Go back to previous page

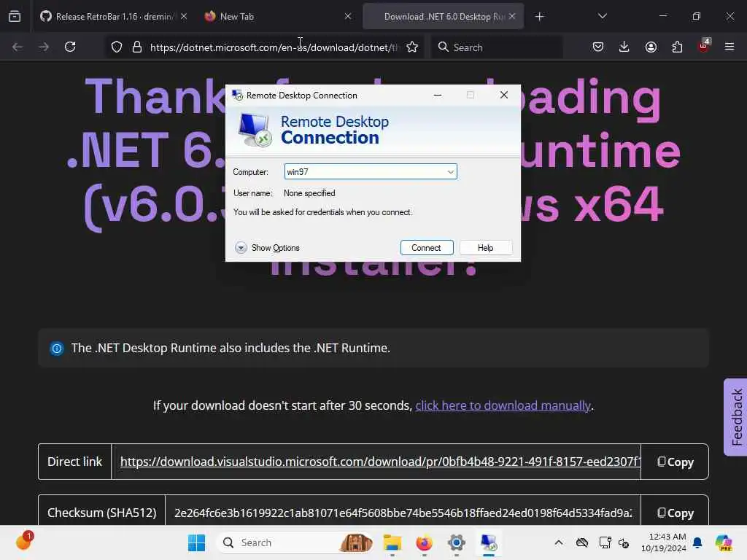pos(18,47)
